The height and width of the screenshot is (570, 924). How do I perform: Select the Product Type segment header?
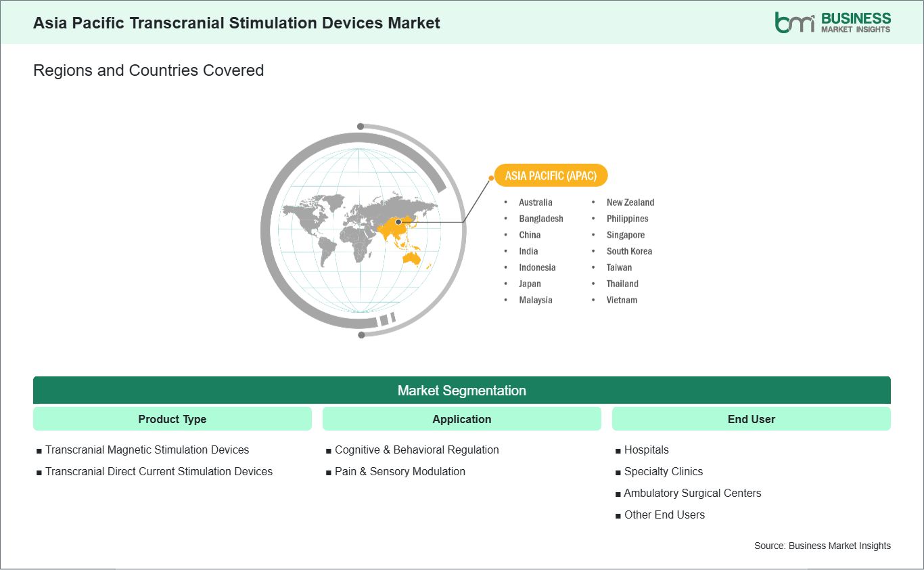(x=172, y=419)
